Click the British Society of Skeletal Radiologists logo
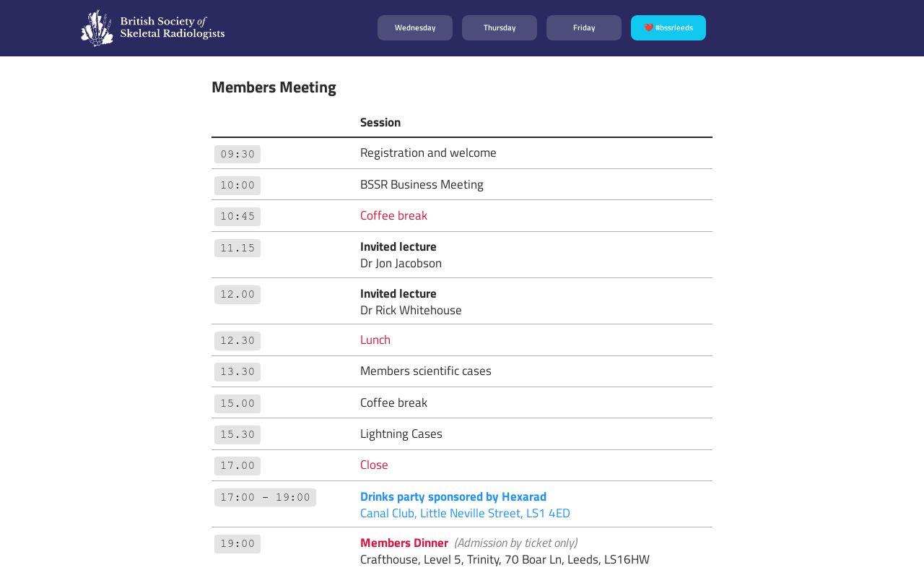The image size is (924, 578). tap(153, 28)
